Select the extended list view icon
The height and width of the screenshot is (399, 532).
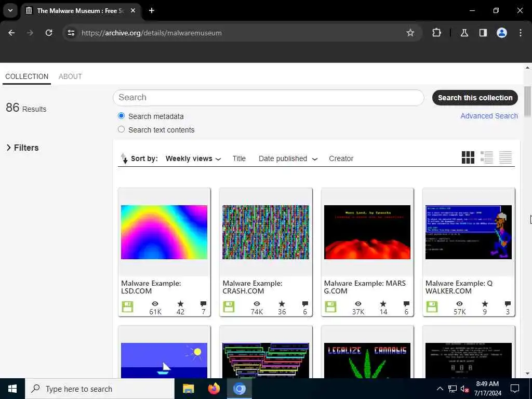click(486, 157)
